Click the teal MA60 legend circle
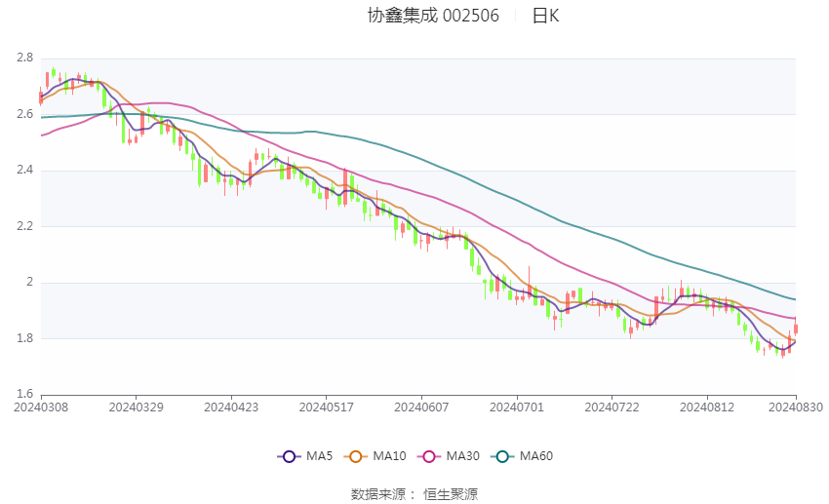Screen dimensions: 829x504 [502, 456]
